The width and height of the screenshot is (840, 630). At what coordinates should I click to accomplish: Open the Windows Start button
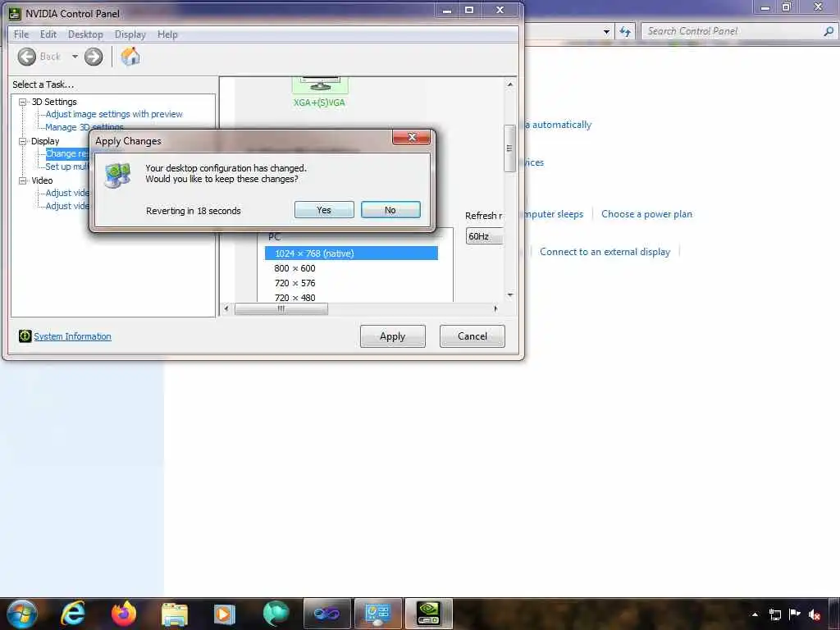(x=21, y=614)
